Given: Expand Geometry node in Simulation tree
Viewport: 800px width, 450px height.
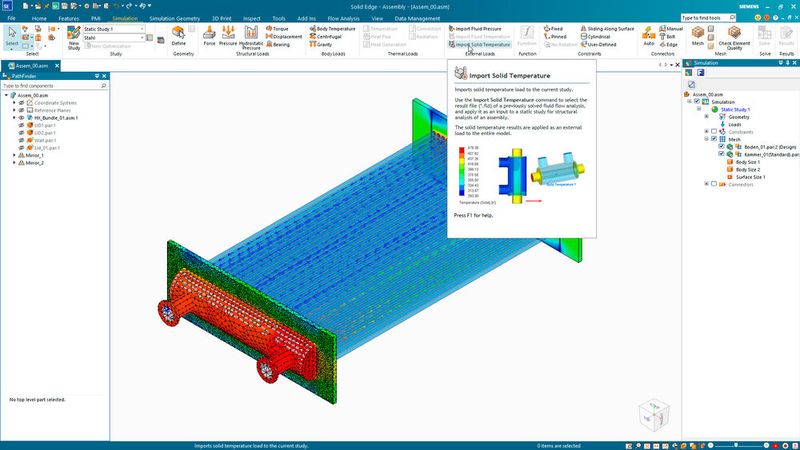Looking at the screenshot, I should pos(707,117).
